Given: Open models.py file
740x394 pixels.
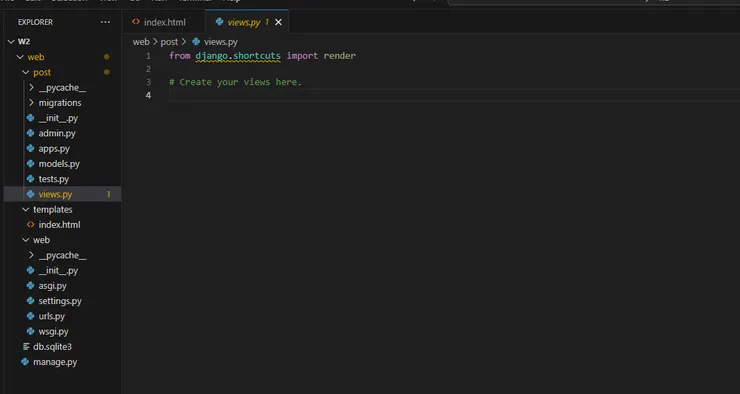Looking at the screenshot, I should (59, 164).
